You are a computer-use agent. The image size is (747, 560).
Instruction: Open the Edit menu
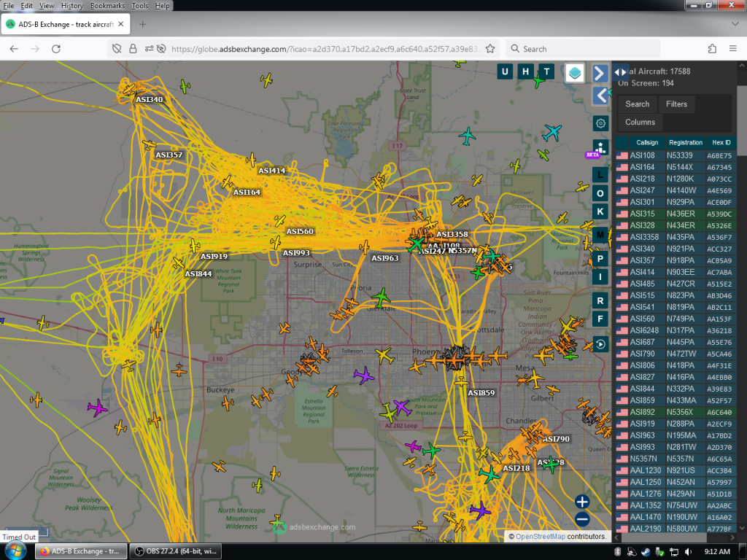(27, 6)
